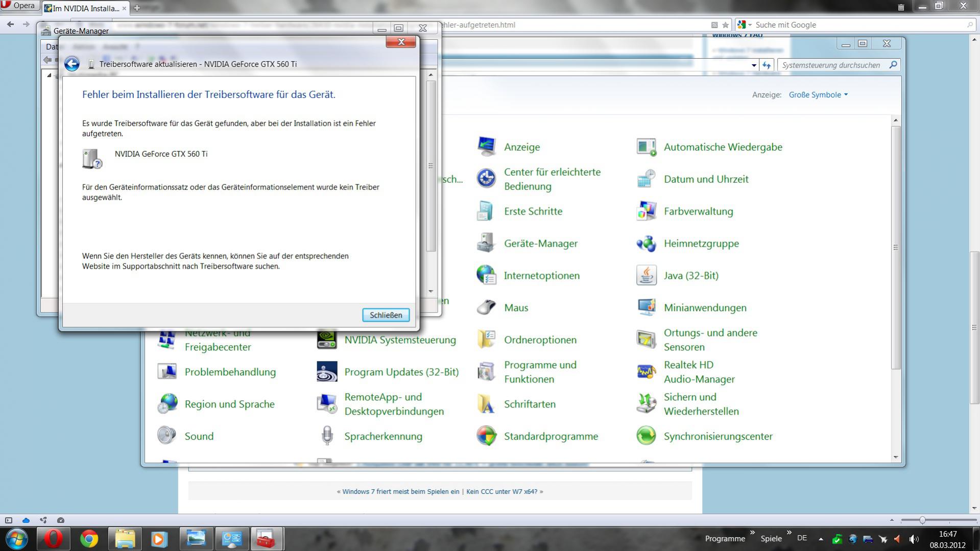The image size is (980, 551).
Task: Close the 'Im NVIDIA Installa...' tab
Action: (124, 8)
